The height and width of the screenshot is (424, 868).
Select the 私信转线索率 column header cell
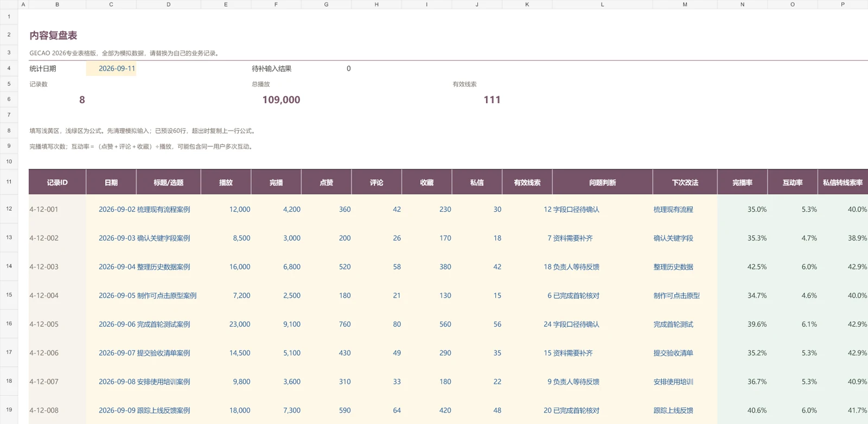(x=843, y=182)
